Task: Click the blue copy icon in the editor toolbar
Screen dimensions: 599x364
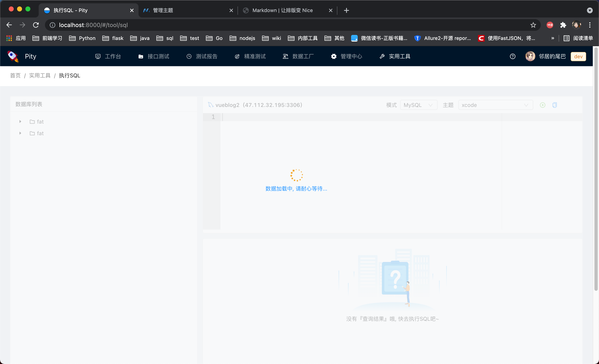Action: click(554, 105)
